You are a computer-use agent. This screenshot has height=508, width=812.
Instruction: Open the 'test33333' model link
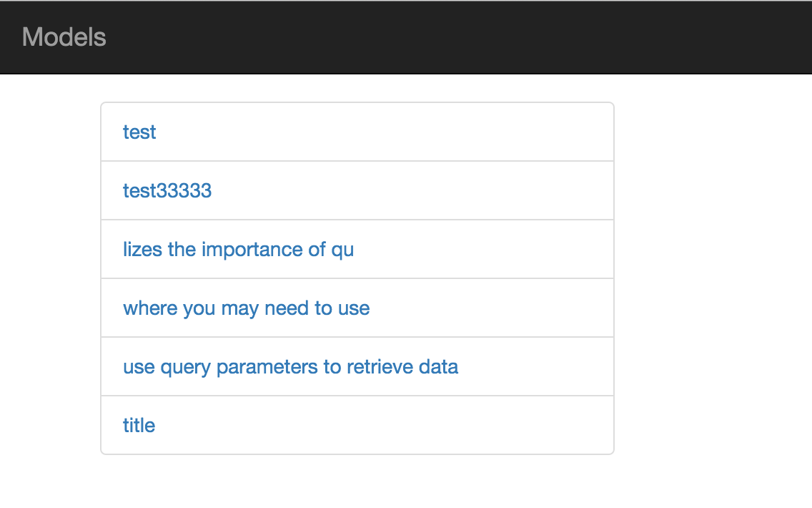(167, 191)
